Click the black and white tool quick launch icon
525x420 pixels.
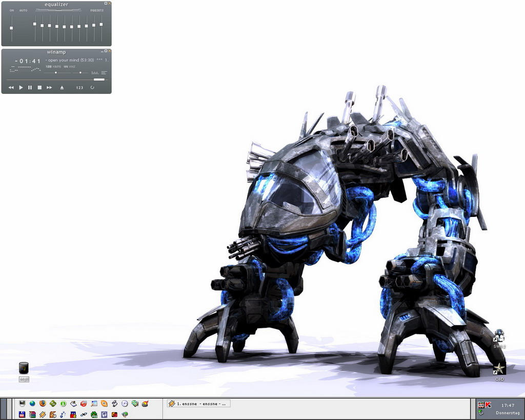(x=114, y=404)
